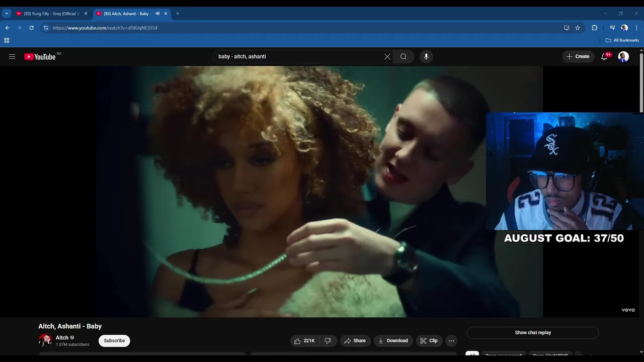Download the video
Screen dimensions: 644x362
(x=393, y=341)
